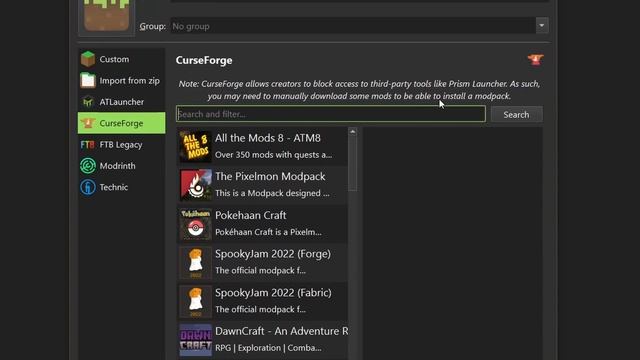
Task: Choose 'All the Mods 8 - ATM8' title
Action: click(268, 138)
